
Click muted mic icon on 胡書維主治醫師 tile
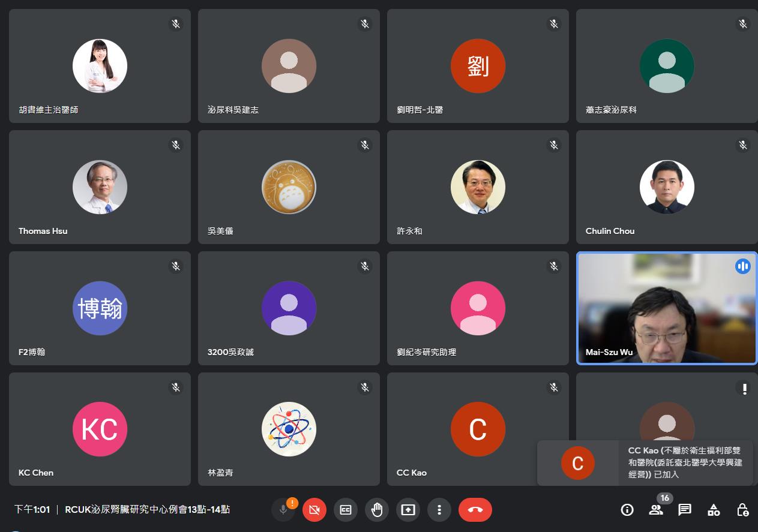(176, 24)
